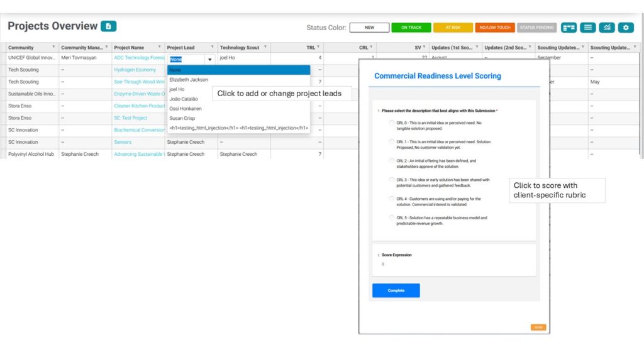The image size is (644, 362).
Task: Click the NEW status color swatch
Action: point(370,28)
